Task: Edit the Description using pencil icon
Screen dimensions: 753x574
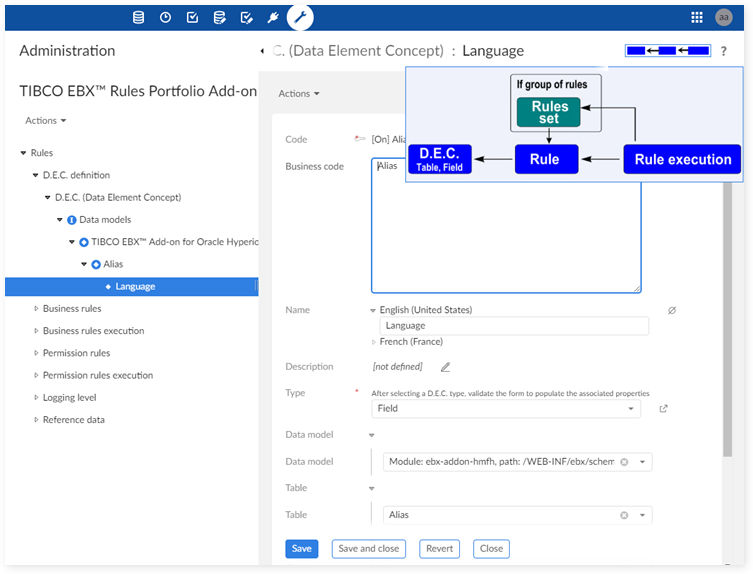Action: [446, 367]
